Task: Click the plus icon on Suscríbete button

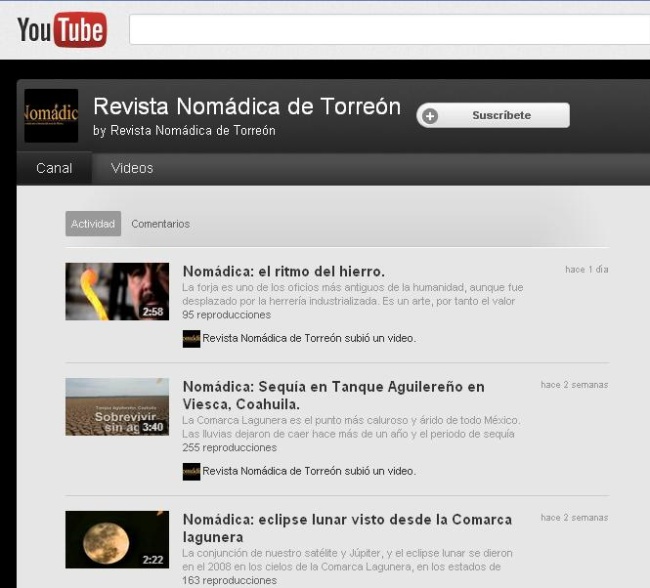Action: [x=430, y=116]
